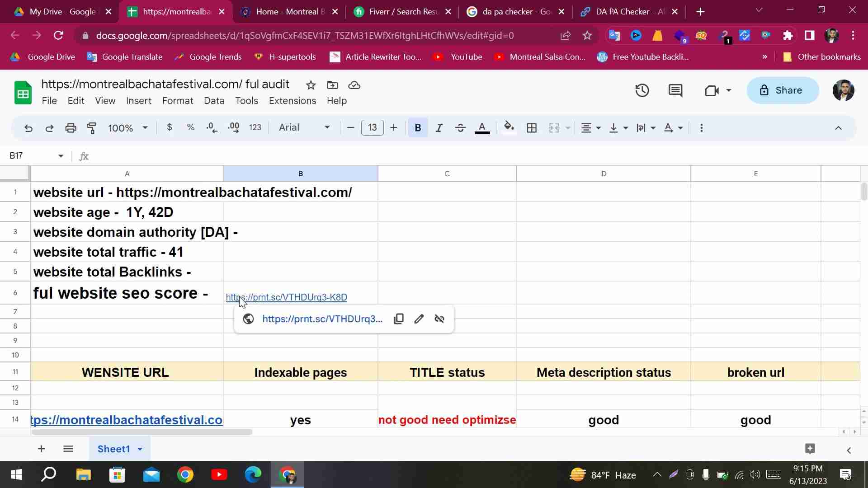Copy link icon in link popup

399,319
